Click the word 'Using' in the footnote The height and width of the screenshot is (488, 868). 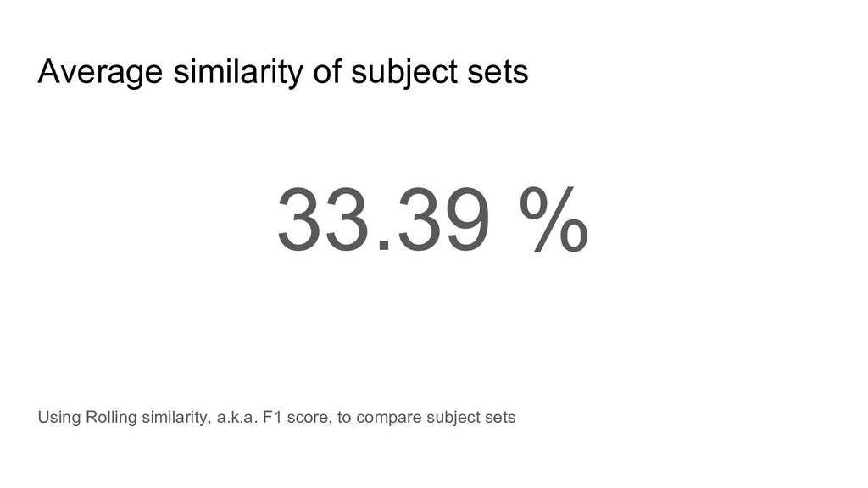[58, 418]
